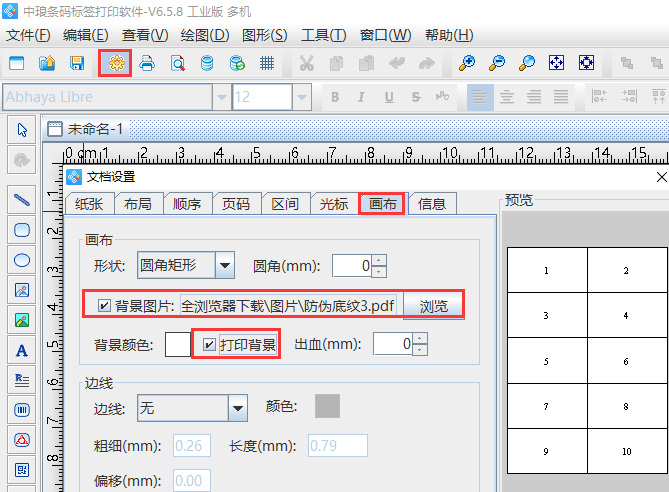Click the 背景颜色 white color swatch
669x492 pixels.
click(177, 345)
